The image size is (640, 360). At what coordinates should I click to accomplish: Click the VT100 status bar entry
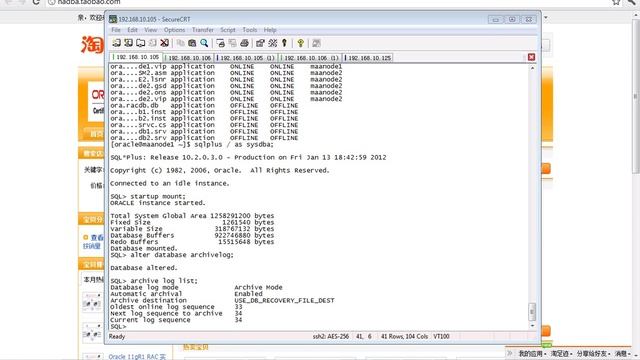pyautogui.click(x=441, y=336)
